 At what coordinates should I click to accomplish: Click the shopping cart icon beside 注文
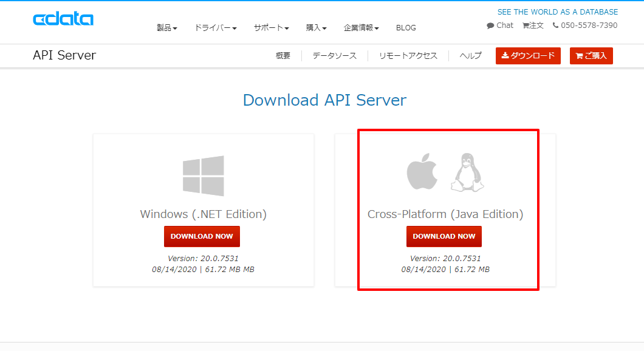click(526, 26)
